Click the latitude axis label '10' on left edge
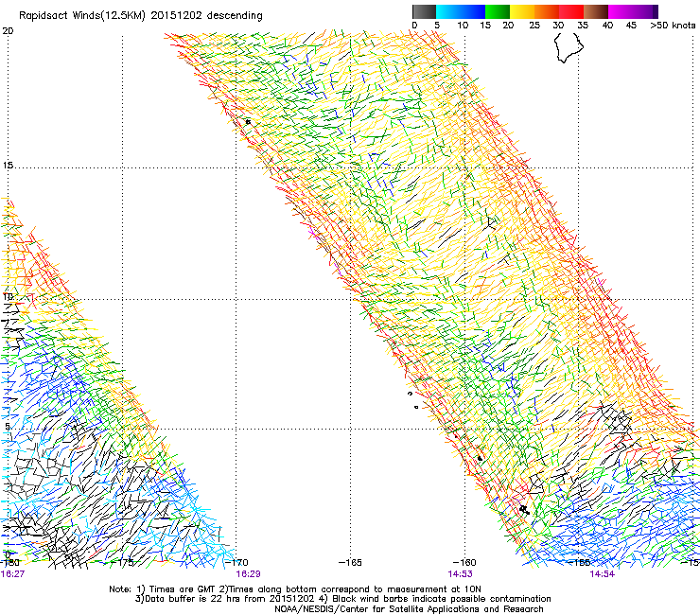This screenshot has width=700, height=615. 8,297
